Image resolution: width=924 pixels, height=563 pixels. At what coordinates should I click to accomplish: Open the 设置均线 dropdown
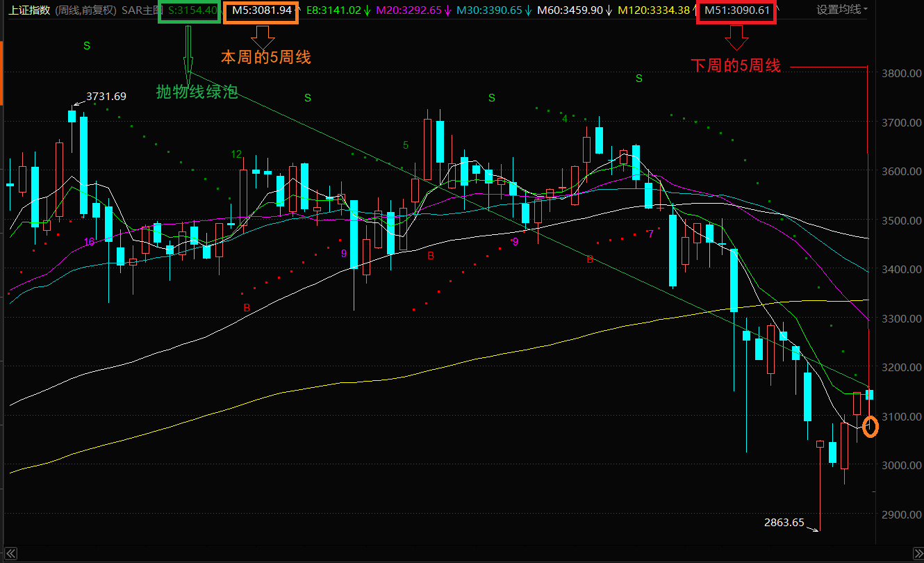pyautogui.click(x=842, y=10)
